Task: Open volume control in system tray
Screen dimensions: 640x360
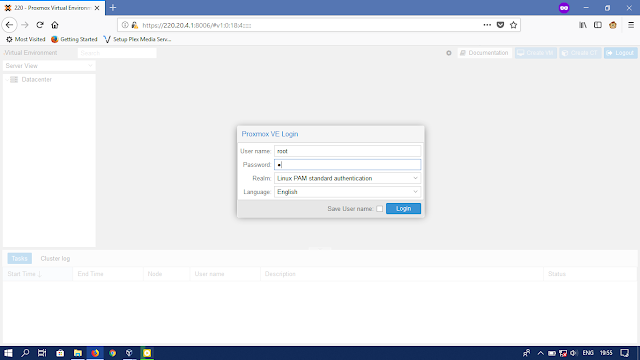Action: coord(574,353)
